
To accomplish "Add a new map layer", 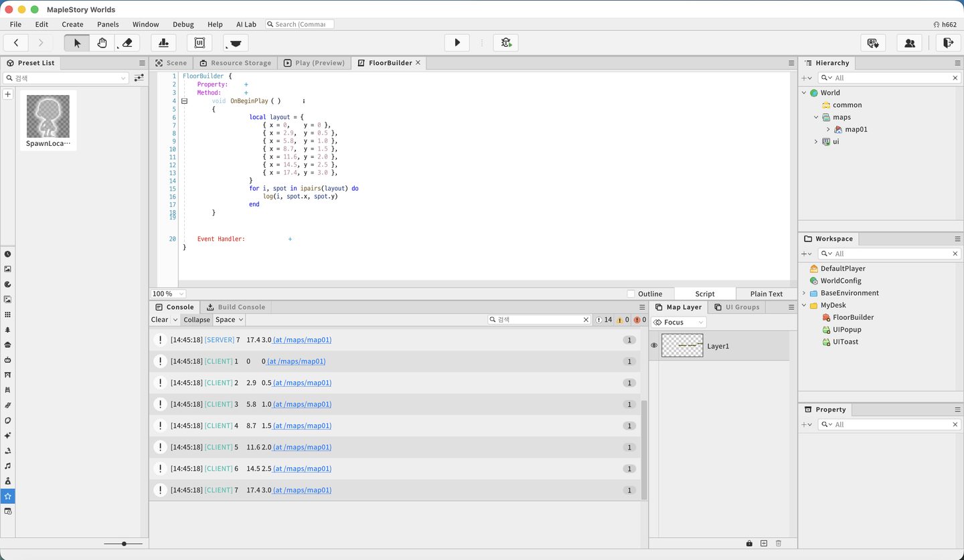I will [764, 543].
